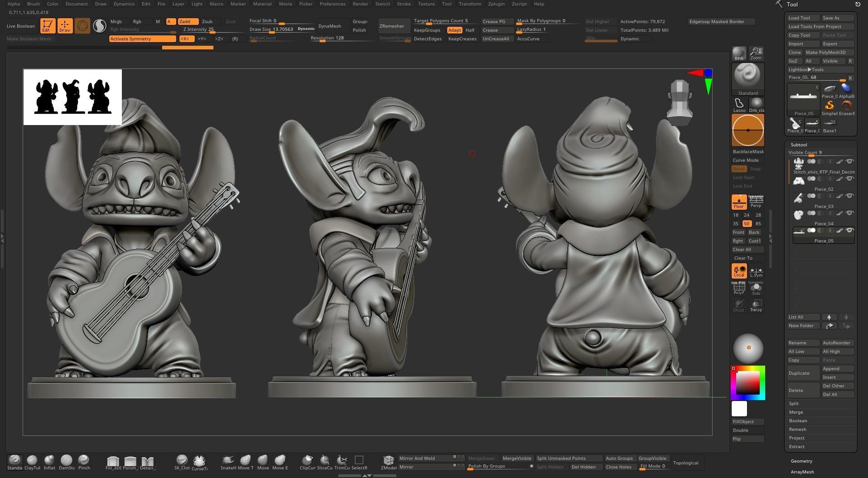868x478 pixels.
Task: Select the ClayTubes brush
Action: [x=32, y=462]
